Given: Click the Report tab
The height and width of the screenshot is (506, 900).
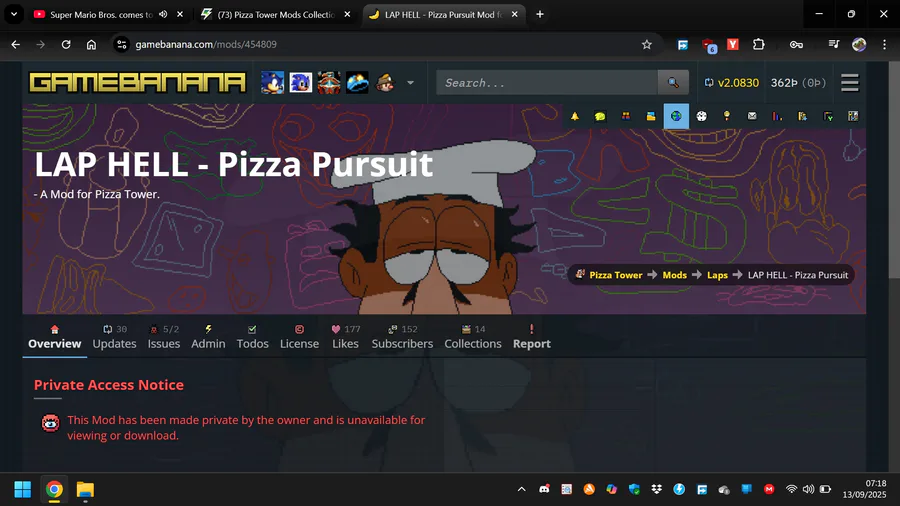Looking at the screenshot, I should (x=532, y=337).
